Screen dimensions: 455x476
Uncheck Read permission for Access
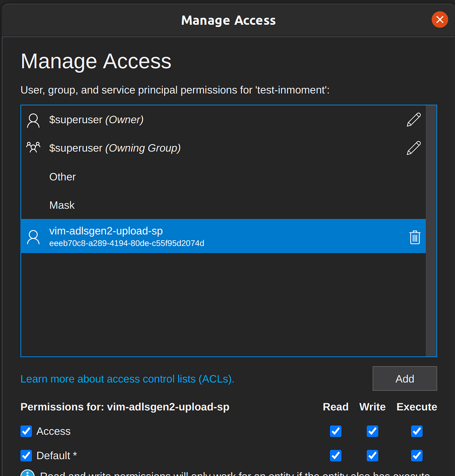pos(335,431)
